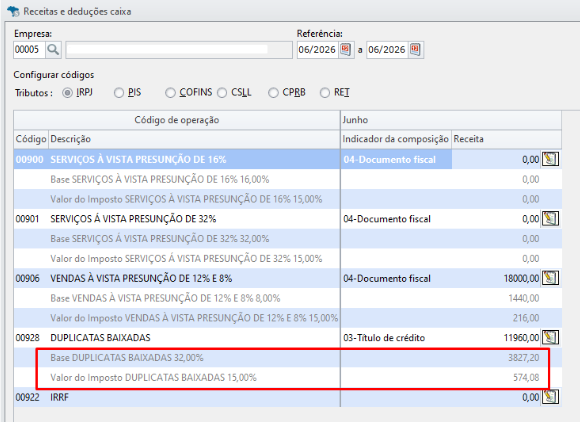Click the Empresa search magnifier icon

[53, 50]
